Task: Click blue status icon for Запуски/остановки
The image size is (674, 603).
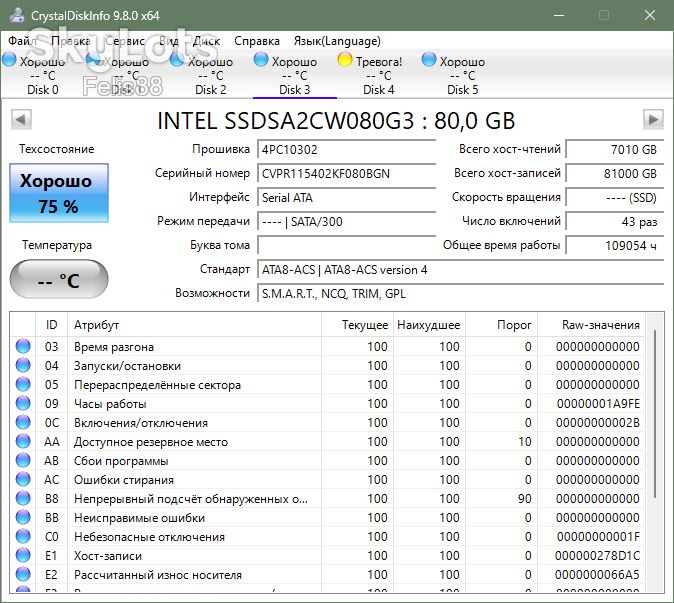Action: coord(23,365)
